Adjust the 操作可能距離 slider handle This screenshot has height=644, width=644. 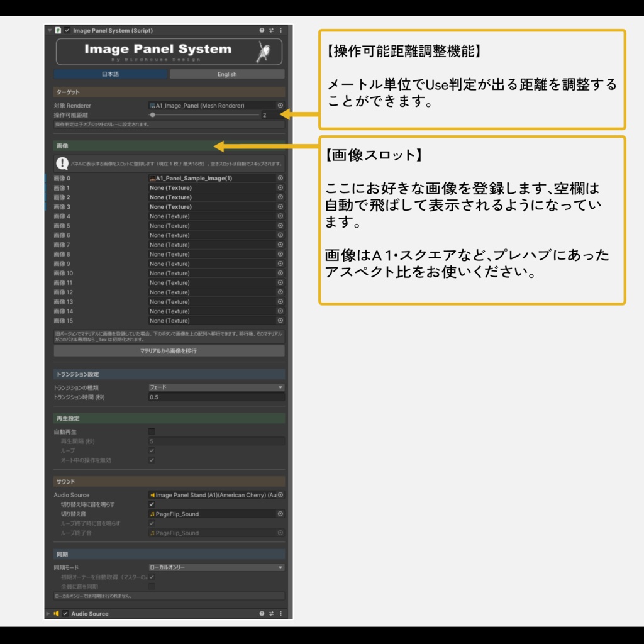tap(153, 115)
